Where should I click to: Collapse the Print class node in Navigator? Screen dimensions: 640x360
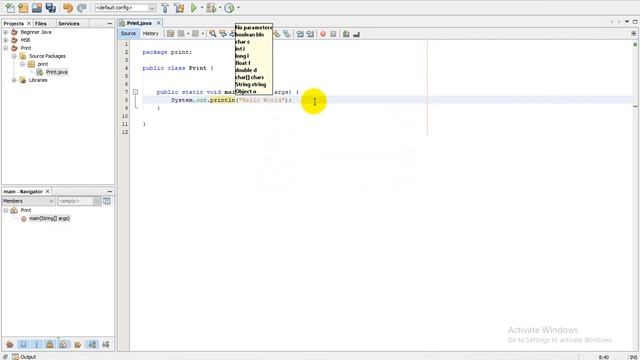click(x=6, y=210)
